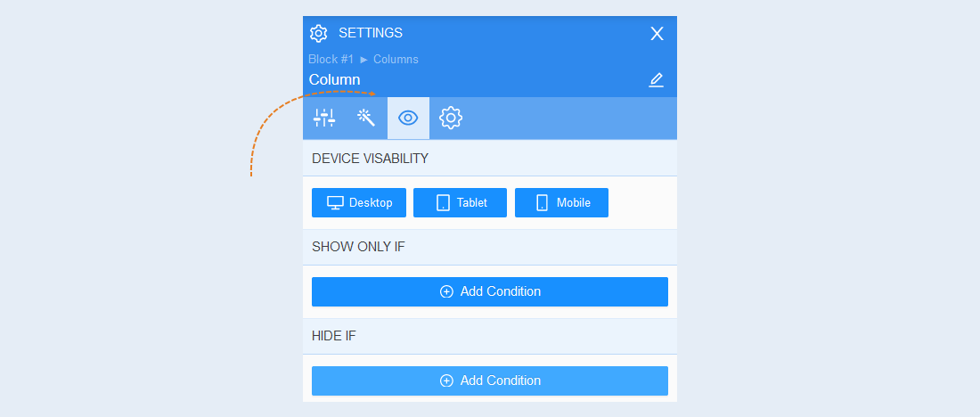Viewport: 980px width, 417px height.
Task: Toggle Tablet device visibility
Action: [460, 202]
